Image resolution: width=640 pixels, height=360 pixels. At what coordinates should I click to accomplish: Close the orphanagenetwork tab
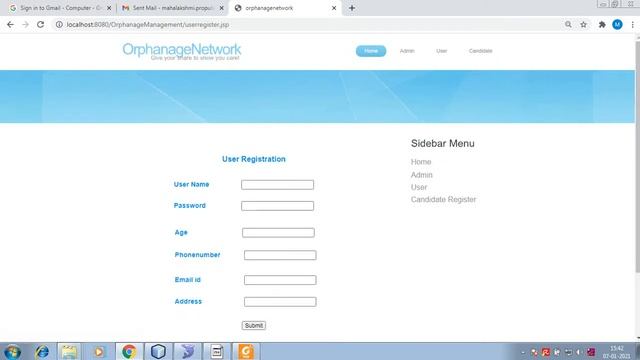pyautogui.click(x=334, y=8)
